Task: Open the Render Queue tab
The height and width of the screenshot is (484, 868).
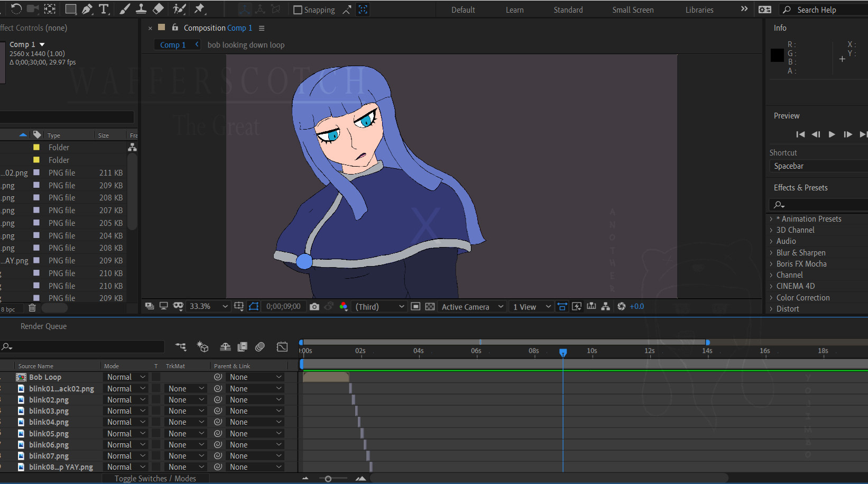Action: [x=43, y=326]
